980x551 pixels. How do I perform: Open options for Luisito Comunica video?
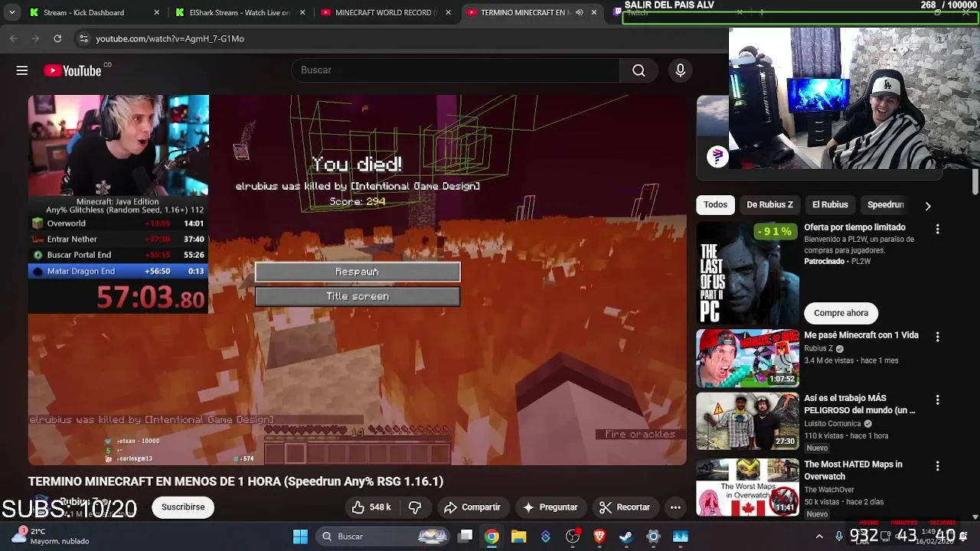click(938, 400)
